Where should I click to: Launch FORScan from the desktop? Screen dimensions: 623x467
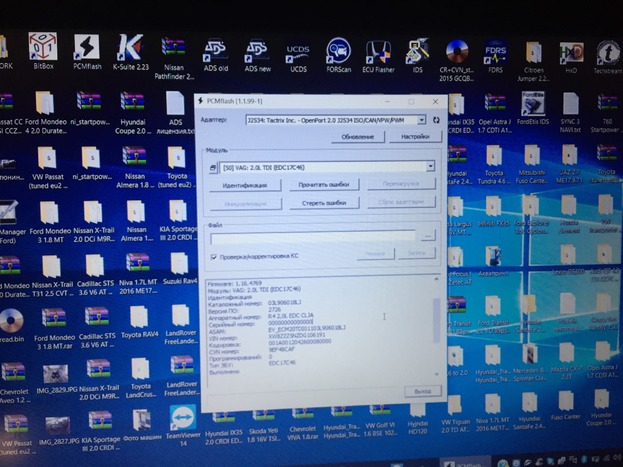point(338,52)
